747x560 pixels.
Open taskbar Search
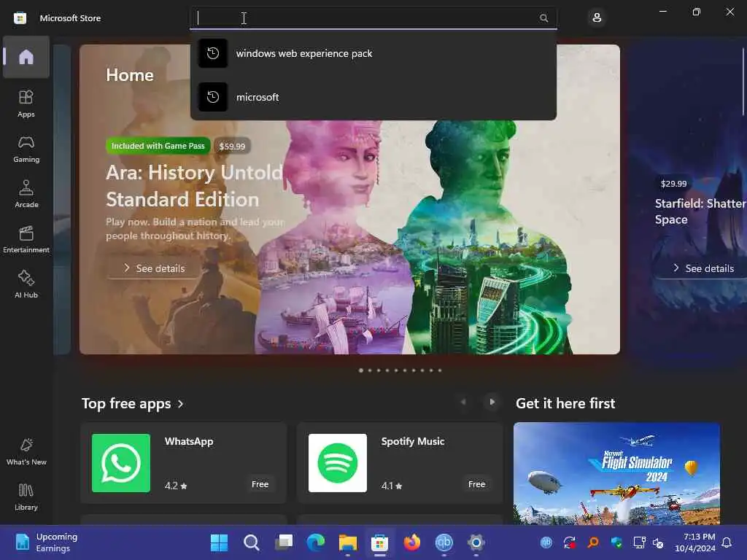251,542
